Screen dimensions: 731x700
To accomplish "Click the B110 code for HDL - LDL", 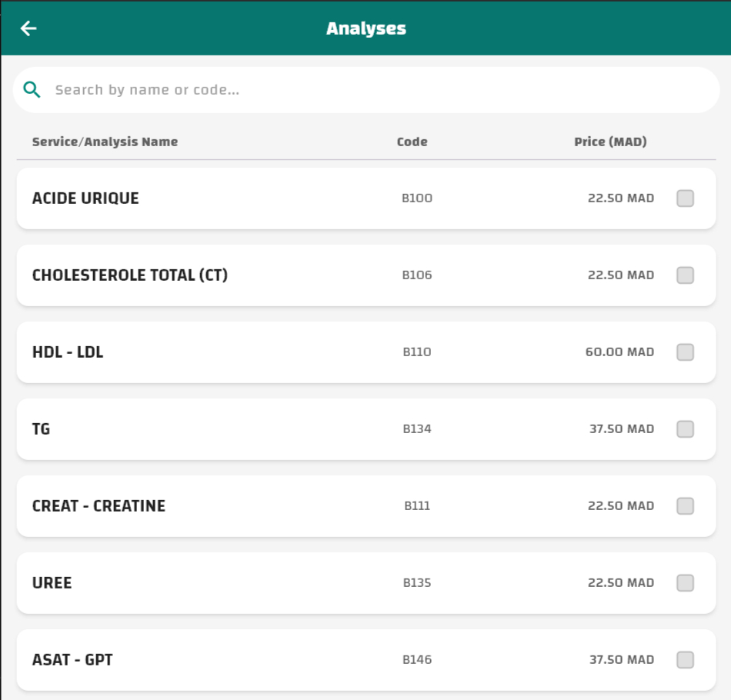I will pyautogui.click(x=417, y=352).
